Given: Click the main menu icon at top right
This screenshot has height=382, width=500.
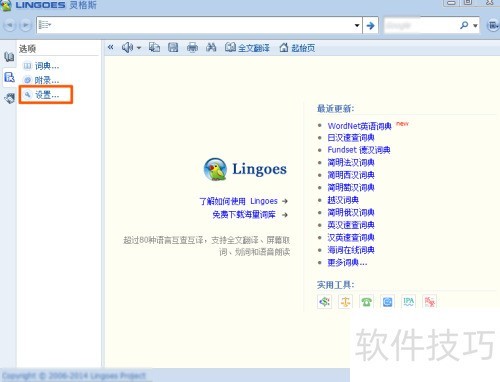Looking at the screenshot, I should [x=493, y=25].
